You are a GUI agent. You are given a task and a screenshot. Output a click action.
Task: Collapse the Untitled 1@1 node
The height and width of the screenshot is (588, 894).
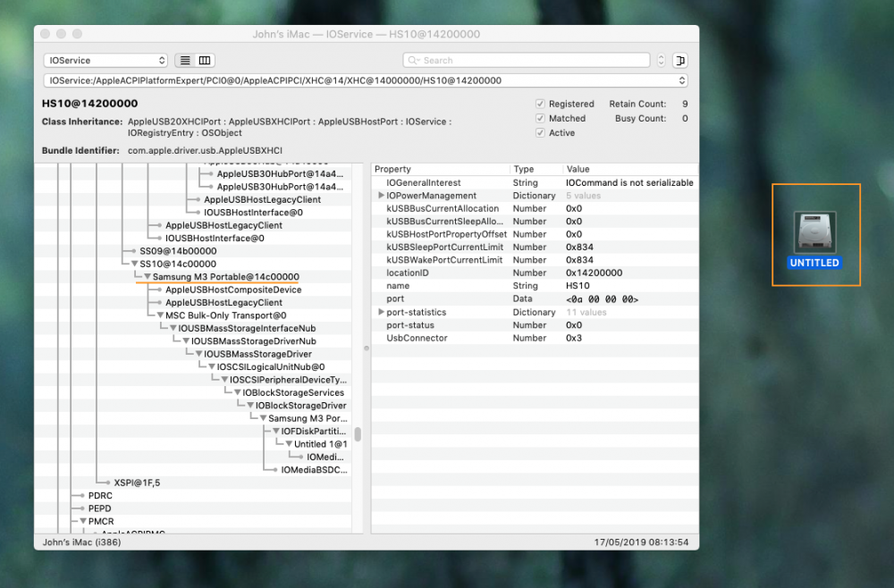pyautogui.click(x=289, y=444)
